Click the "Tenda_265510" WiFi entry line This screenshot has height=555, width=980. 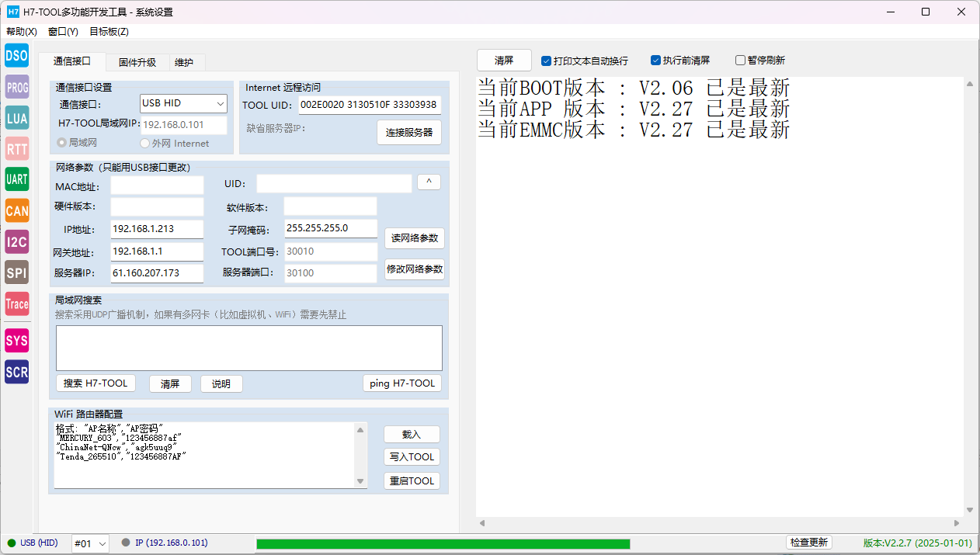(x=121, y=456)
